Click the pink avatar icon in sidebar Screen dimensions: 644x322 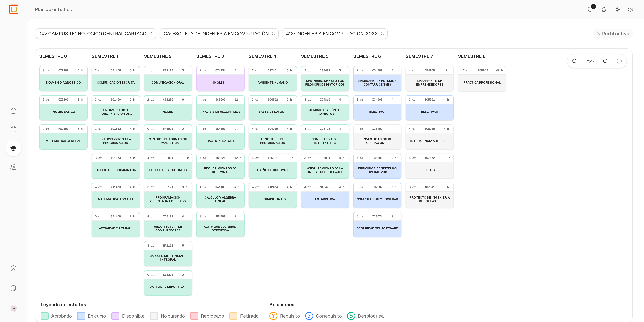pos(14,308)
